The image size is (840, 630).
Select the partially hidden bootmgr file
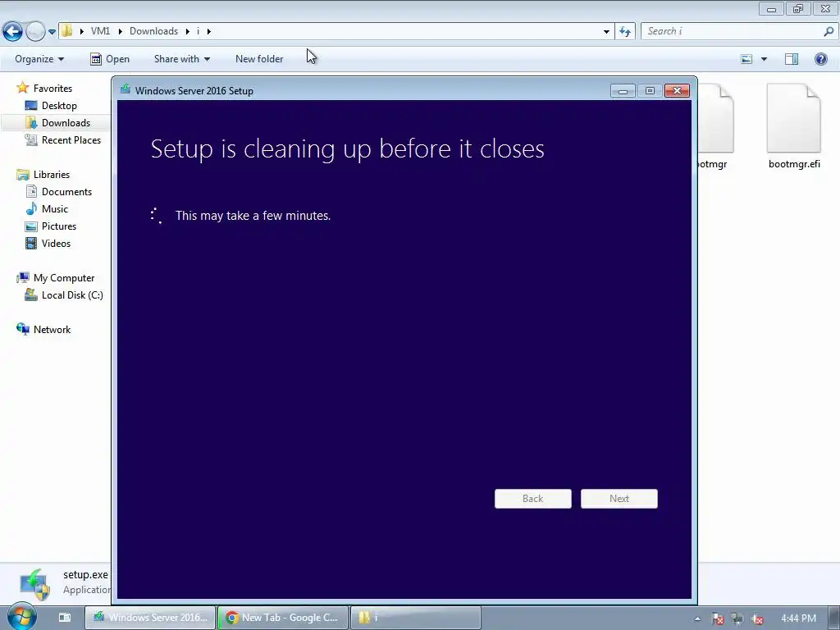tap(714, 126)
